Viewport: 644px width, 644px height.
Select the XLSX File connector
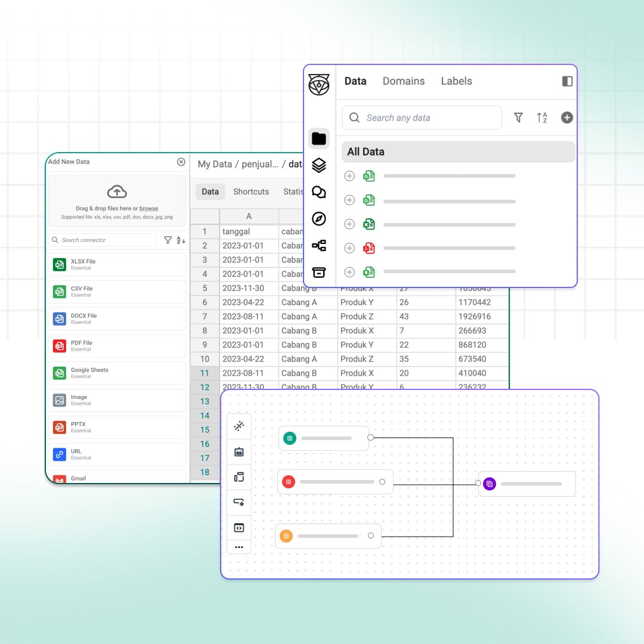(117, 265)
